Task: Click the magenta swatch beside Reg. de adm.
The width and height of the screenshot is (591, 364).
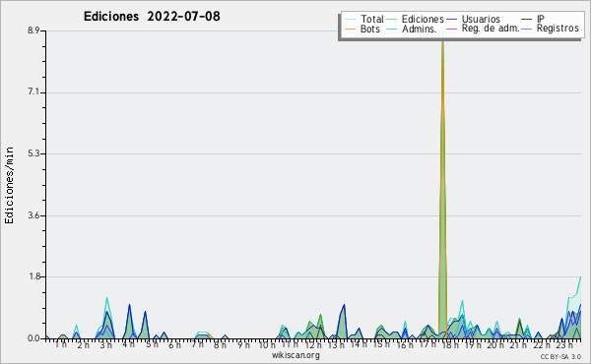Action: [451, 29]
